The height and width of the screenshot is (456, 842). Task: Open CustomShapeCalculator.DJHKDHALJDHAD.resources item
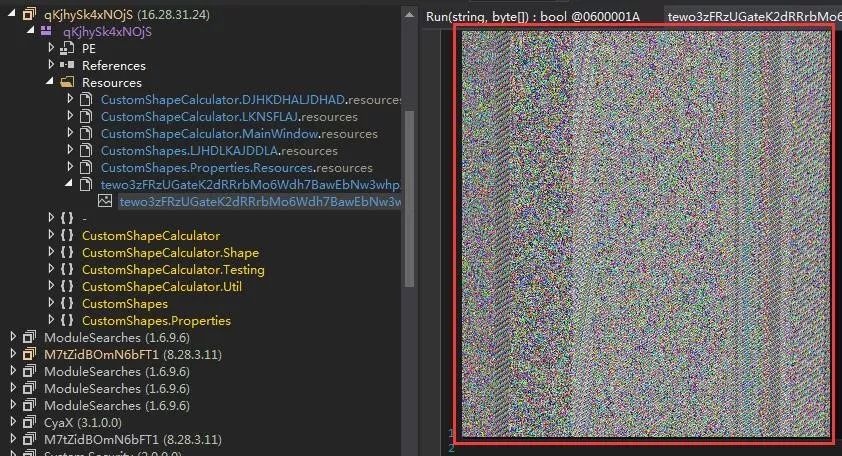pyautogui.click(x=250, y=100)
